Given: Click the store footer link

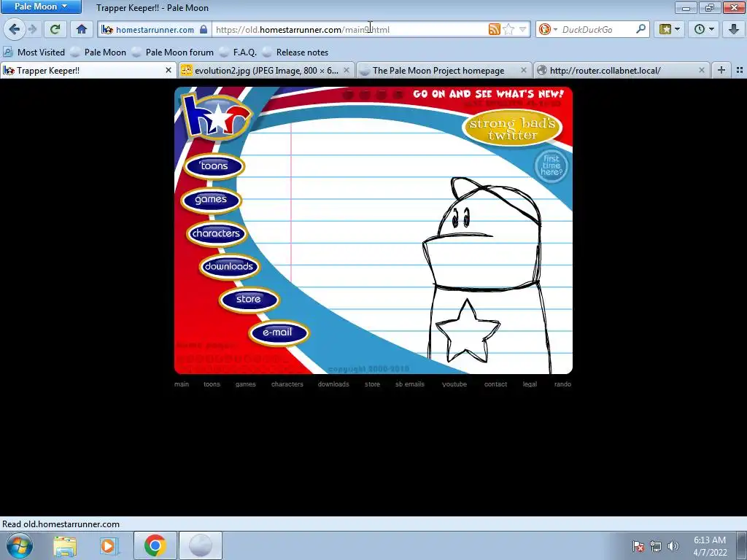Looking at the screenshot, I should (373, 384).
